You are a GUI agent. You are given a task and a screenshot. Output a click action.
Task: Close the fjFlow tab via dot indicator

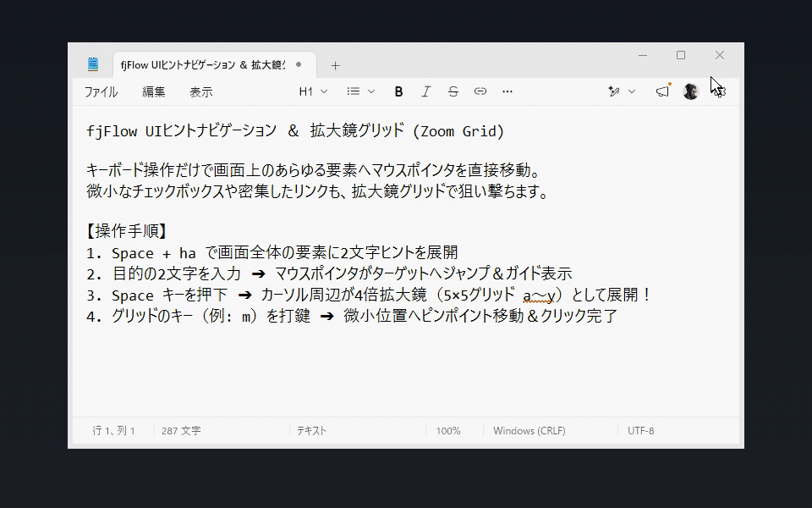pos(299,65)
